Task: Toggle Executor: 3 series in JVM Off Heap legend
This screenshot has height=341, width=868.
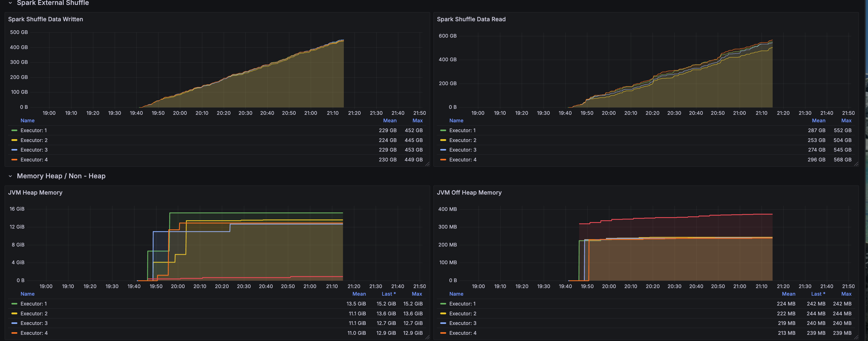Action: pyautogui.click(x=463, y=323)
